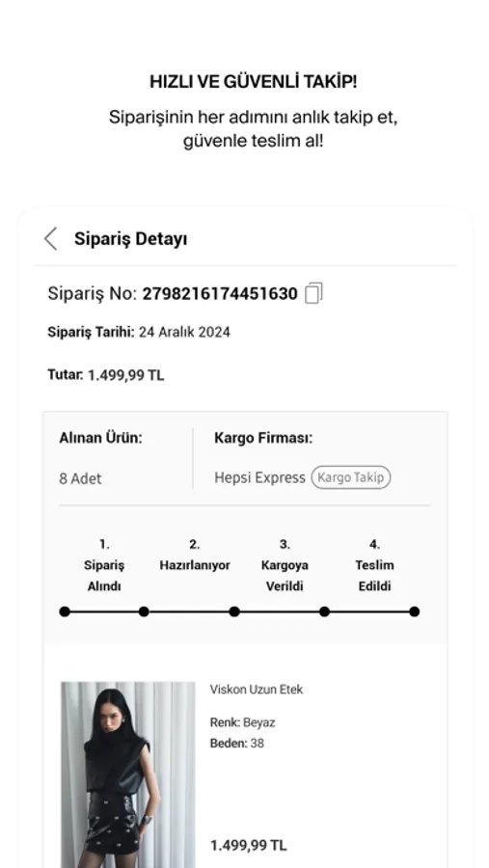
Task: Open the Viskon Uzun Etek product title
Action: (257, 690)
